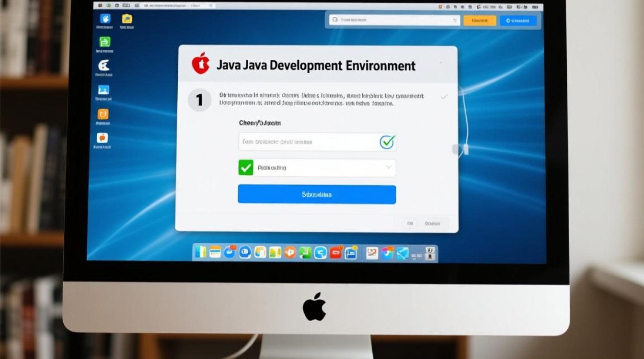Open the yellow folder desktop icon
Screen dimensions: 644x359
click(x=127, y=19)
